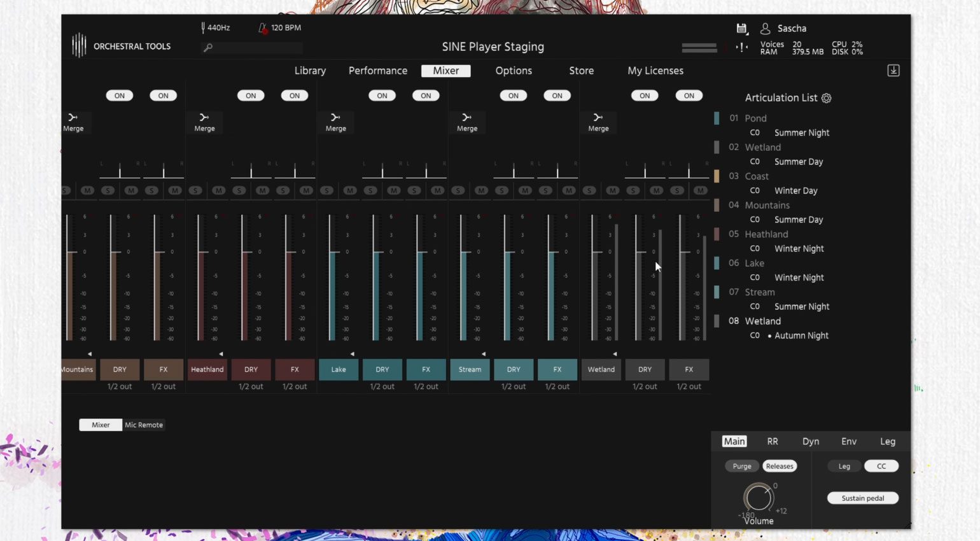Screen dimensions: 980x541
Task: Click the user profile icon next to Sascha
Action: click(x=766, y=29)
